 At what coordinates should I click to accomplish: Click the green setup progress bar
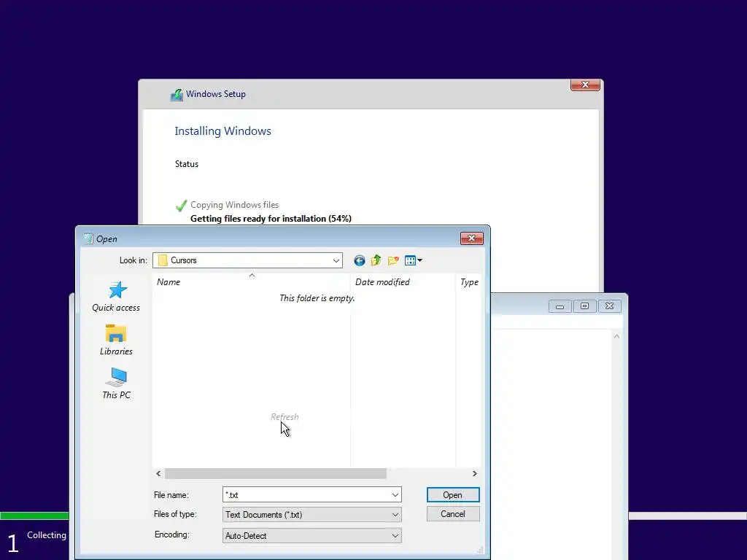tap(34, 516)
